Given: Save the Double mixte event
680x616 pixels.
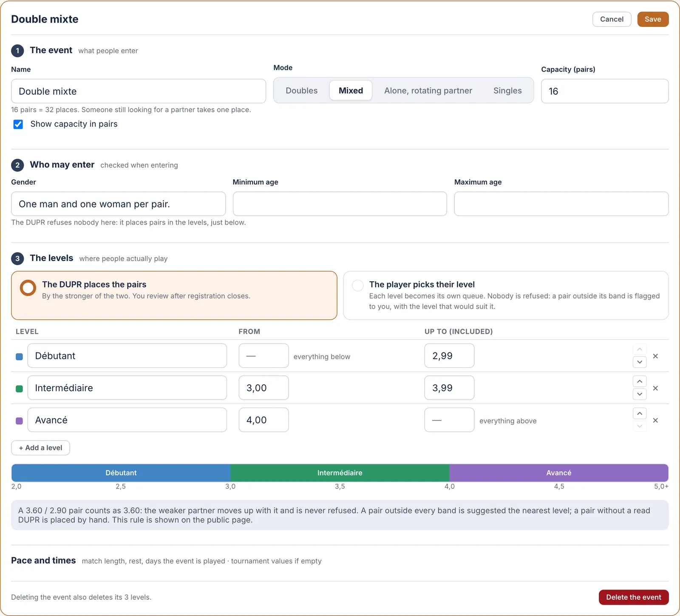Looking at the screenshot, I should 653,19.
